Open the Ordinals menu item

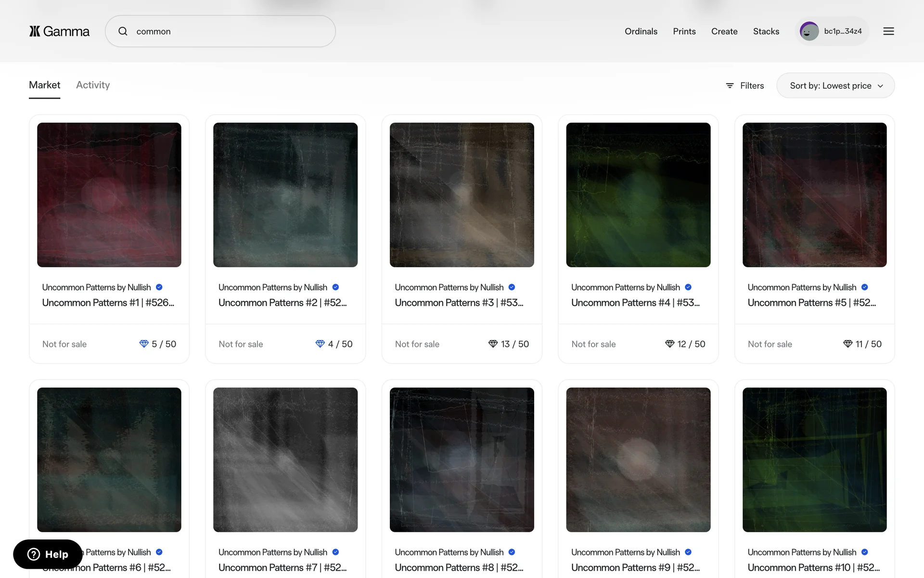641,31
